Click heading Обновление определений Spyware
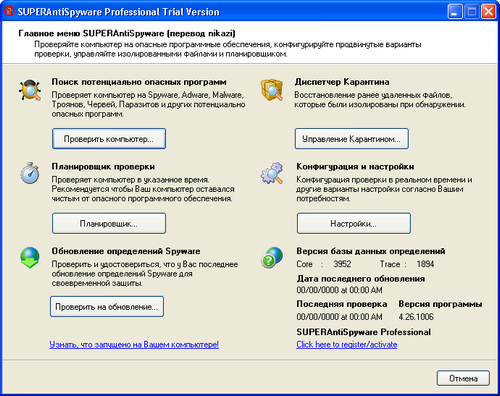Viewport: 500px width, 396px height. click(126, 251)
